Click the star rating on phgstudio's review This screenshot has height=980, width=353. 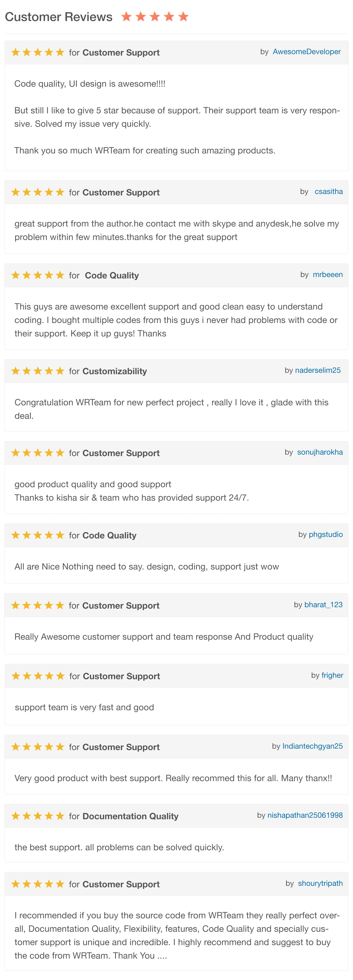click(x=38, y=535)
